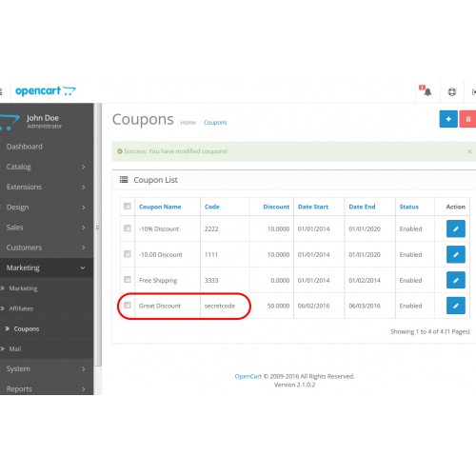476x476 pixels.
Task: Go to Dashboard in sidebar
Action: pyautogui.click(x=47, y=147)
